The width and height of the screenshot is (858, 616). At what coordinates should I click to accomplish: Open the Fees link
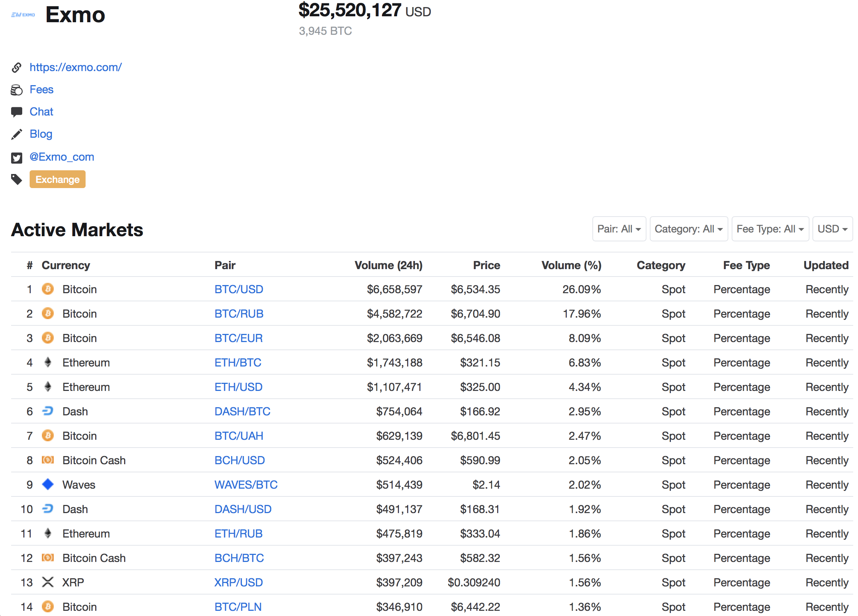pos(41,90)
